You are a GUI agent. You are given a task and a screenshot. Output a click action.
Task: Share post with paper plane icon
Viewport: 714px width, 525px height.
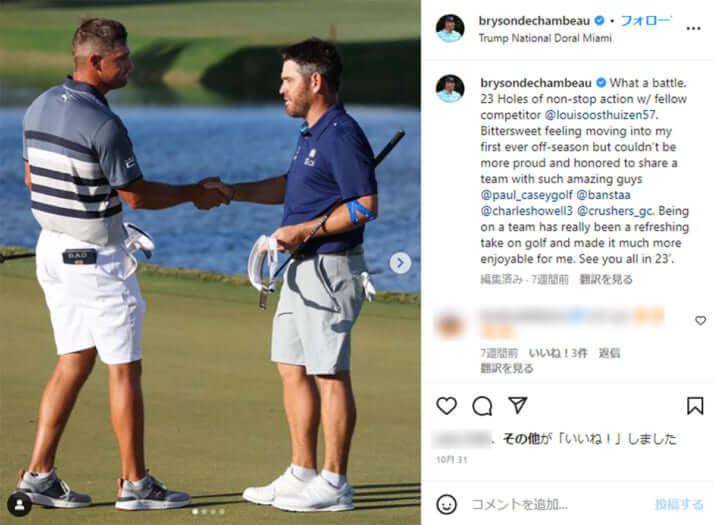[518, 405]
